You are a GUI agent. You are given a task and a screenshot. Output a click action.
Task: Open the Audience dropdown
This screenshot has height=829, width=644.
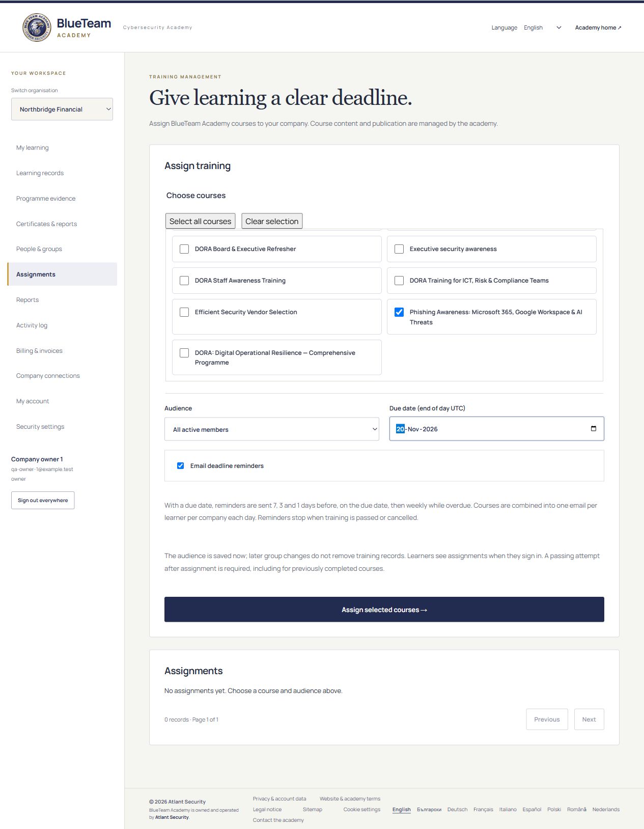pos(272,429)
